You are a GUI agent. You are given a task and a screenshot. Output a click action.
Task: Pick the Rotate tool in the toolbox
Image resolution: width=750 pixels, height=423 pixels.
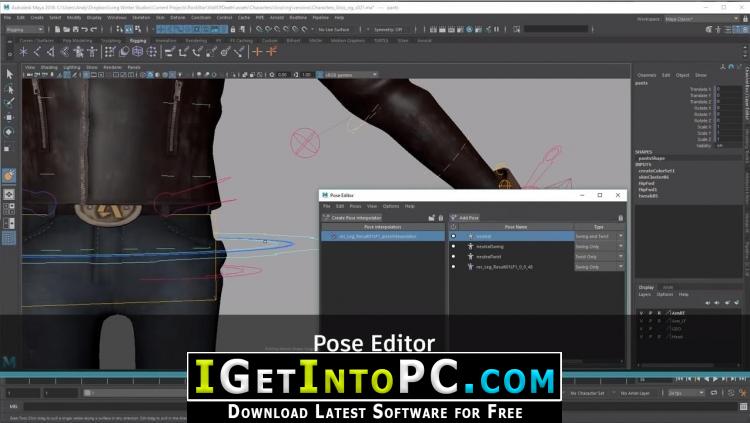[x=10, y=132]
